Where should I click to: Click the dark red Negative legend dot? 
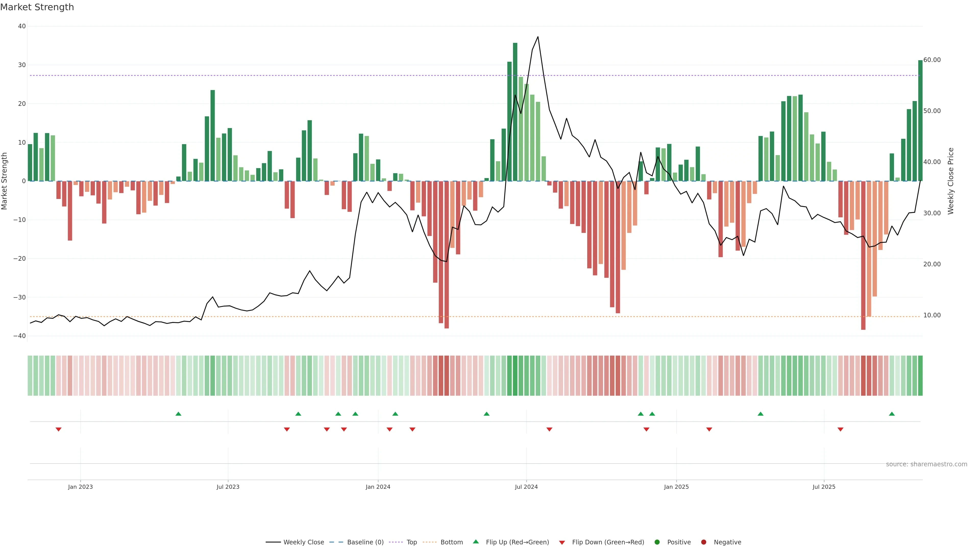pos(703,542)
